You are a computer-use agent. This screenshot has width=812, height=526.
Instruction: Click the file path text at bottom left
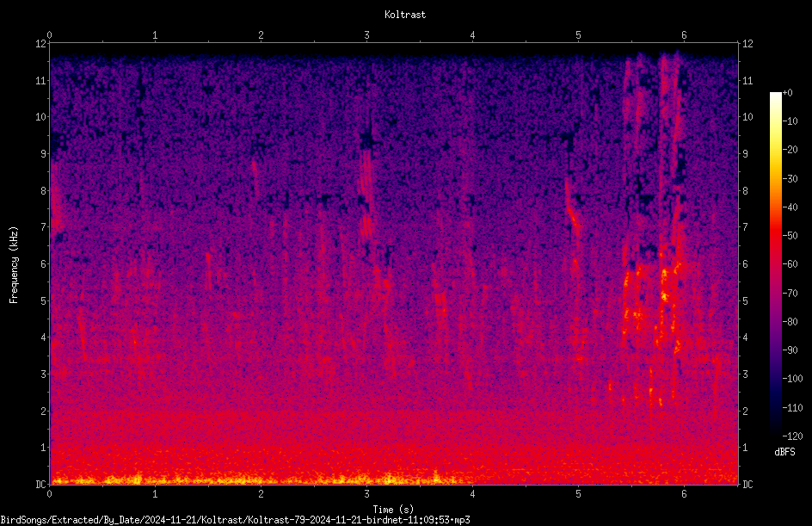coord(235,520)
